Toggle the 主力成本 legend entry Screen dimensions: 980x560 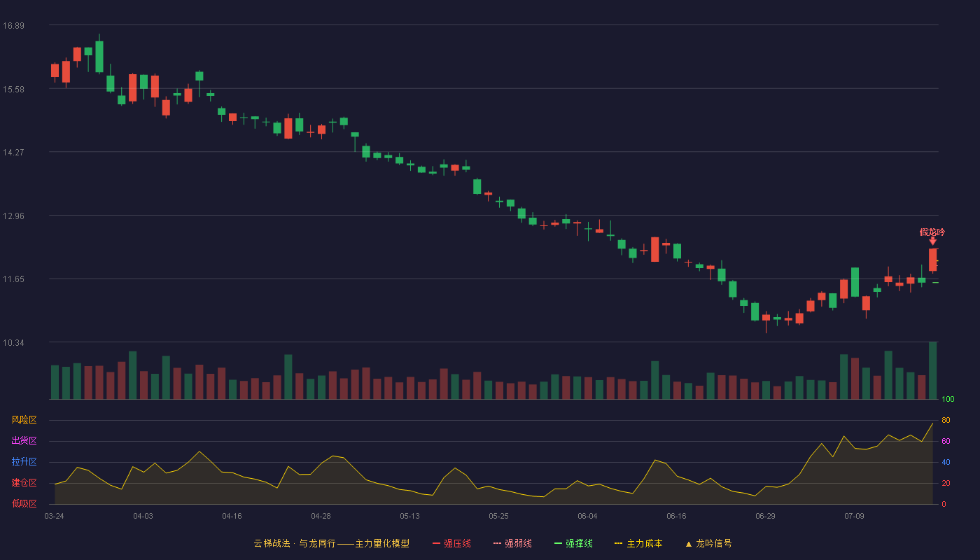pos(638,543)
